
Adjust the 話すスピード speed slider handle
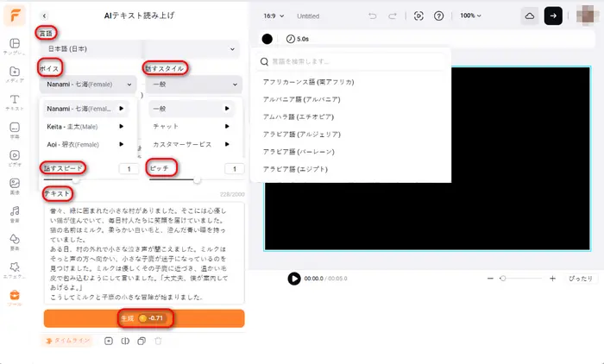click(x=76, y=180)
